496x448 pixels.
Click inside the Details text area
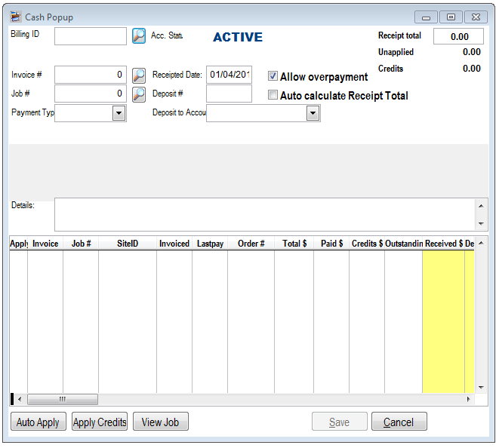(264, 214)
